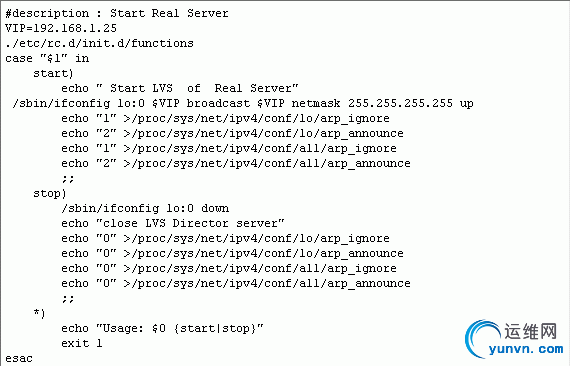
Task: Click the stop) case label
Action: (x=50, y=194)
